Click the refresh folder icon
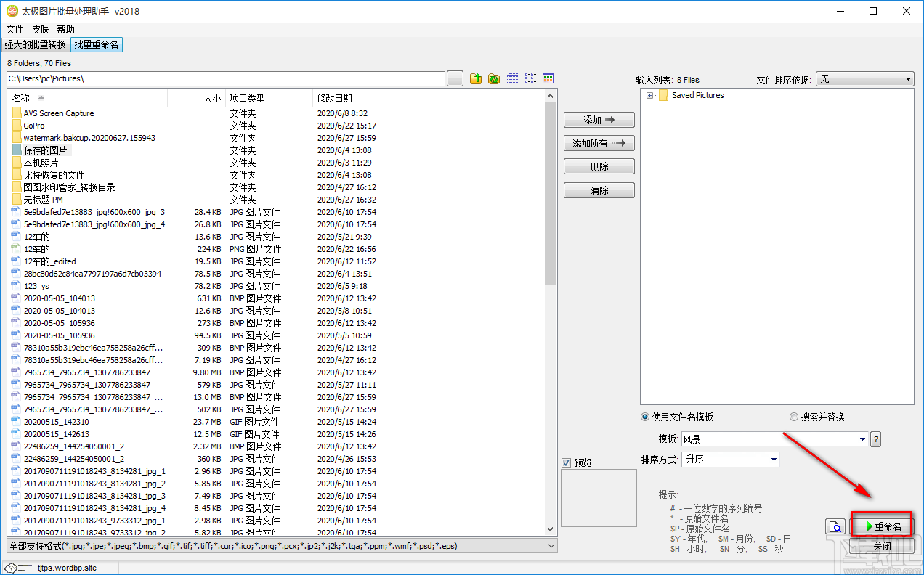924x575 pixels. pyautogui.click(x=494, y=78)
